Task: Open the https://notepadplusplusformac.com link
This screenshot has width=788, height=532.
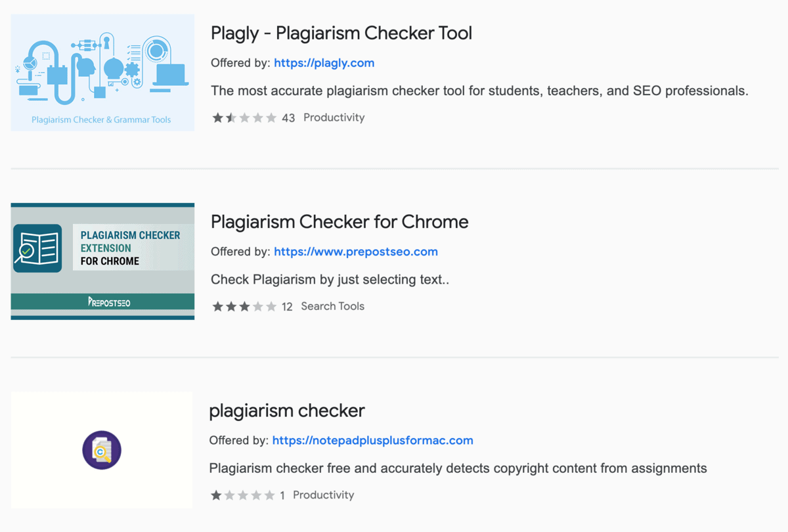Action: [372, 440]
